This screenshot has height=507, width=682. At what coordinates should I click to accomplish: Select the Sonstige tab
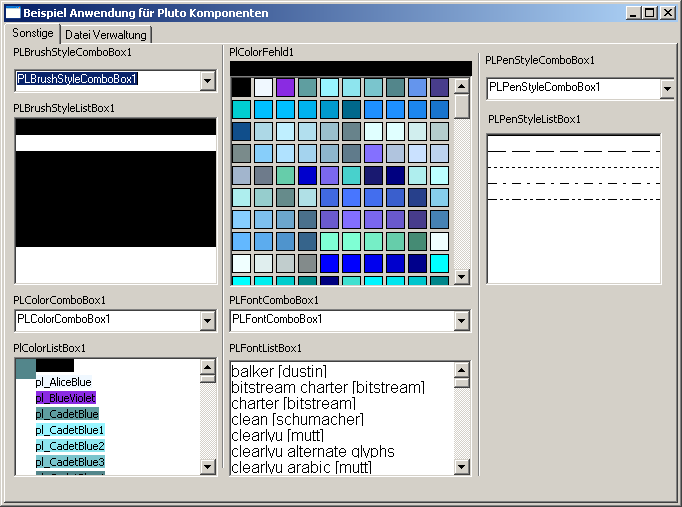tap(33, 34)
